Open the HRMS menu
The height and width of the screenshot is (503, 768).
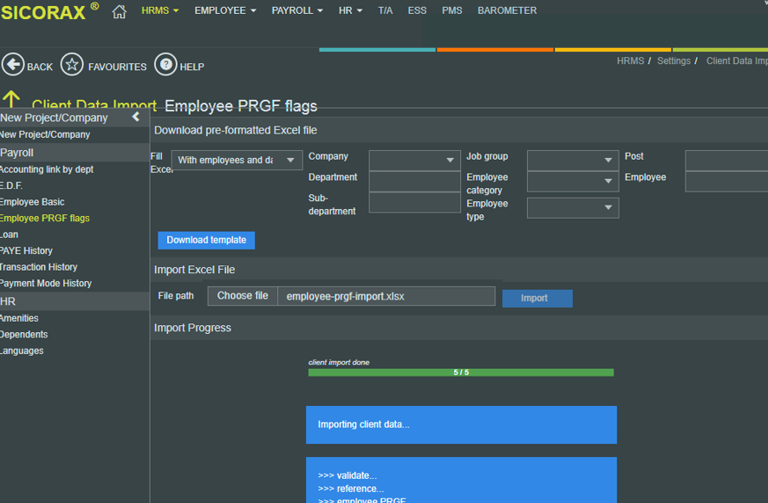point(160,11)
